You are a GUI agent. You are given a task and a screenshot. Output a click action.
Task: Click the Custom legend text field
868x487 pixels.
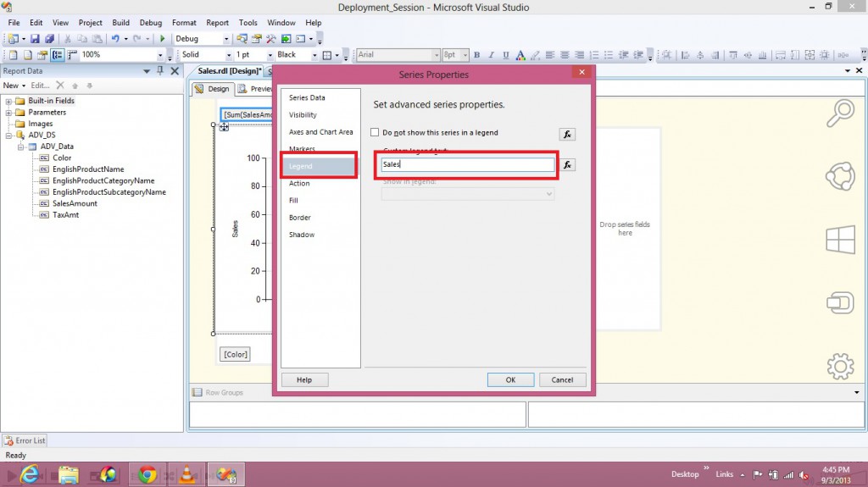click(467, 164)
